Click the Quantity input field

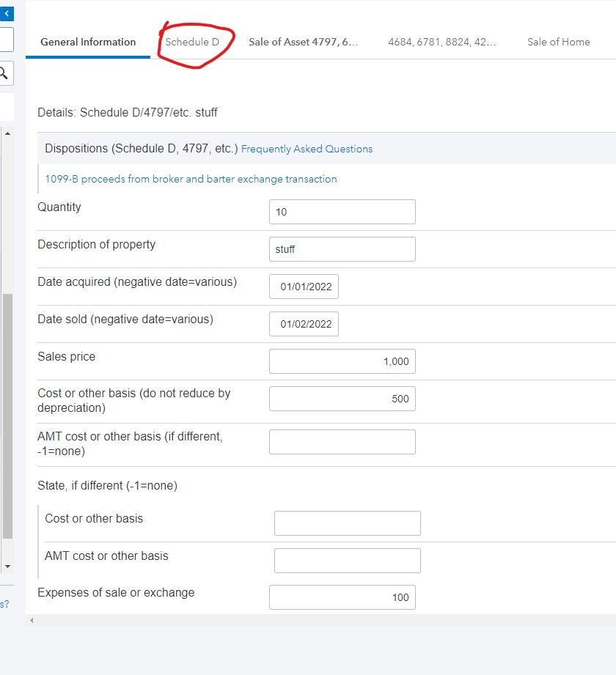pos(342,212)
